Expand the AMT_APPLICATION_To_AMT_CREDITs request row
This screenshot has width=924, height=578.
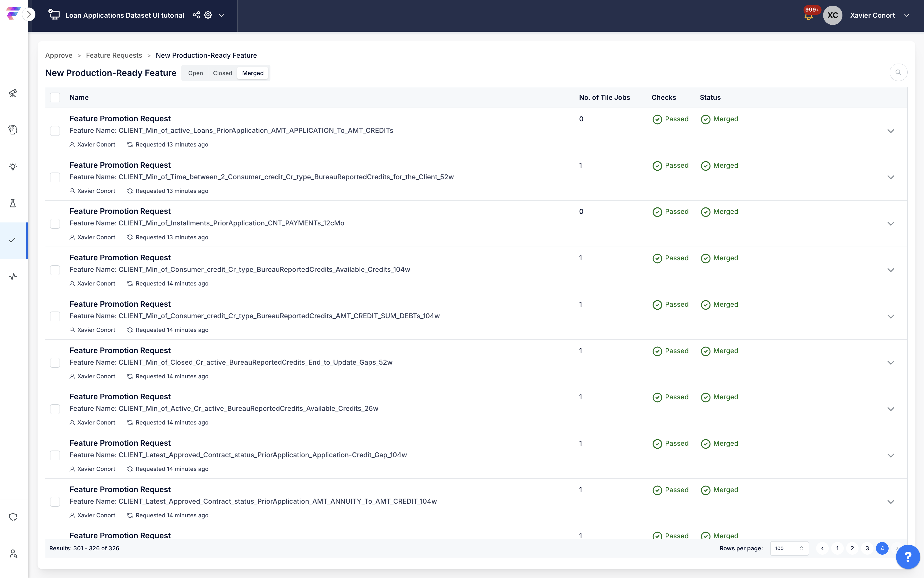[890, 131]
